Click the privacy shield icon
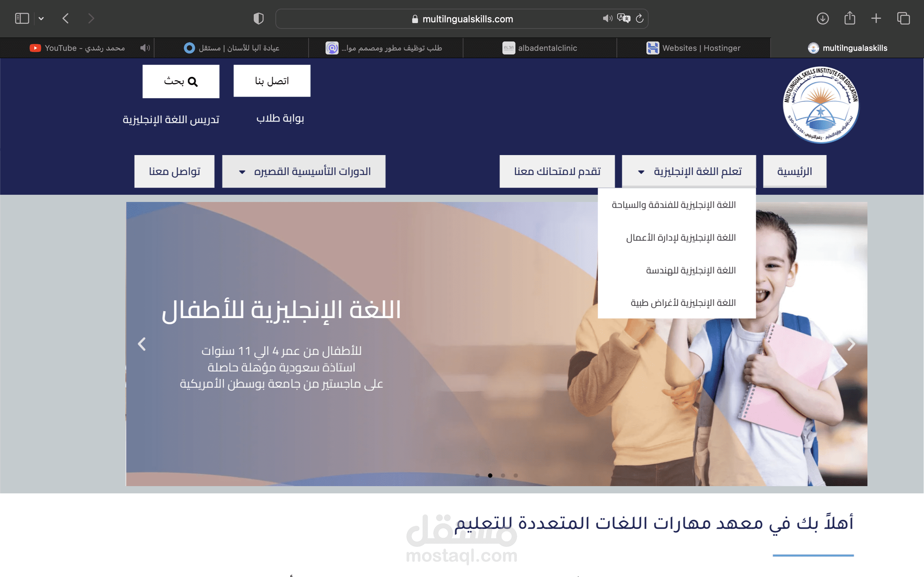This screenshot has width=924, height=577. (x=258, y=18)
